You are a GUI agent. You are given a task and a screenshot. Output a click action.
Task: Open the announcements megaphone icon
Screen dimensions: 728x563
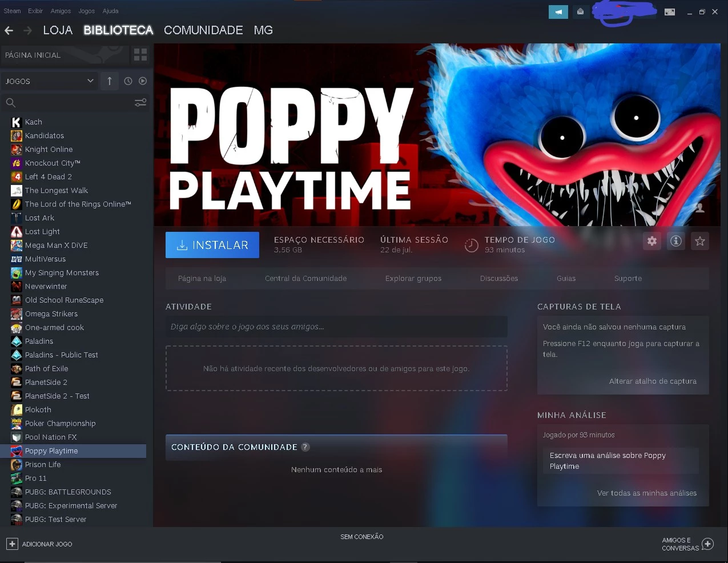click(x=558, y=12)
